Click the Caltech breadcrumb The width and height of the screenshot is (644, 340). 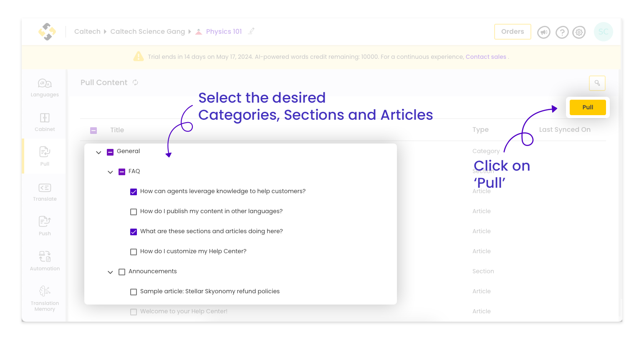[x=87, y=32]
